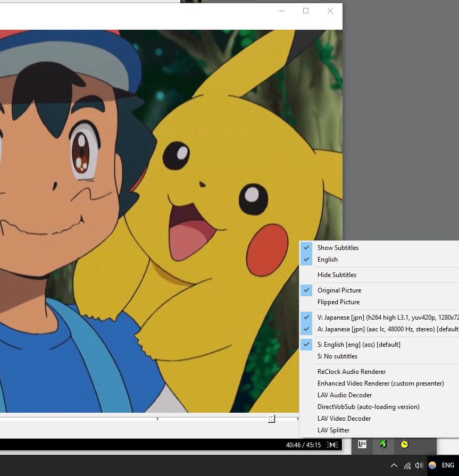Choose Hide Subtitles in the menu

379,275
